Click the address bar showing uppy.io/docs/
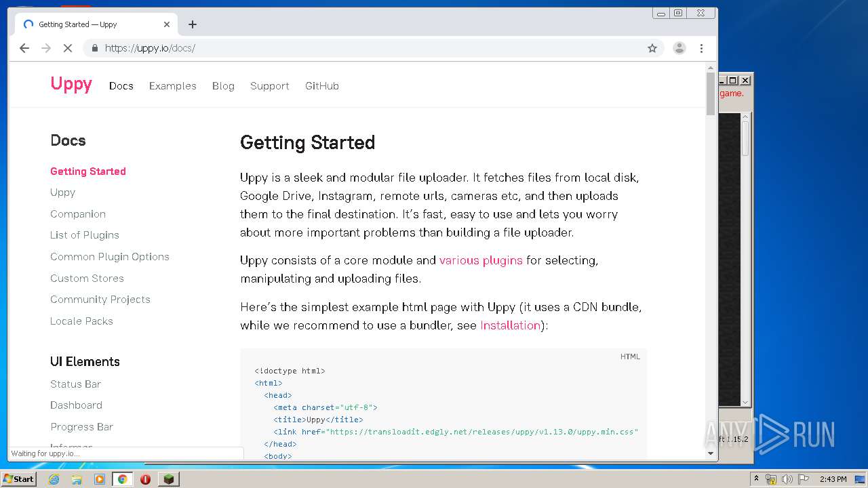The image size is (868, 488). [373, 48]
